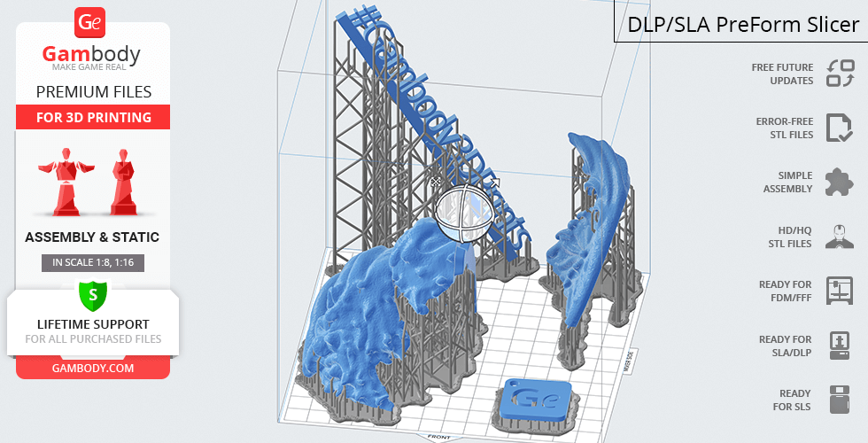Screen dimensions: 868x443
Task: Select the Ready for SLS printer icon
Action: 839,400
